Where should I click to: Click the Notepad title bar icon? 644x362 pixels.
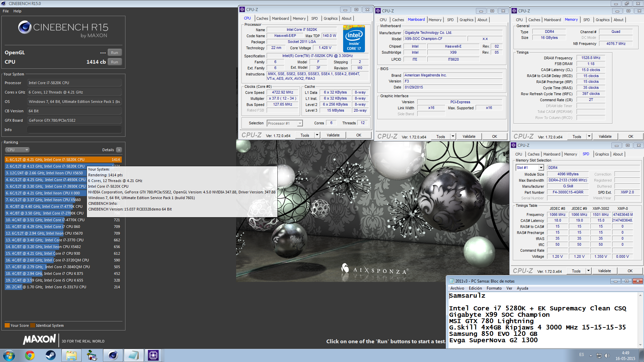click(x=451, y=281)
